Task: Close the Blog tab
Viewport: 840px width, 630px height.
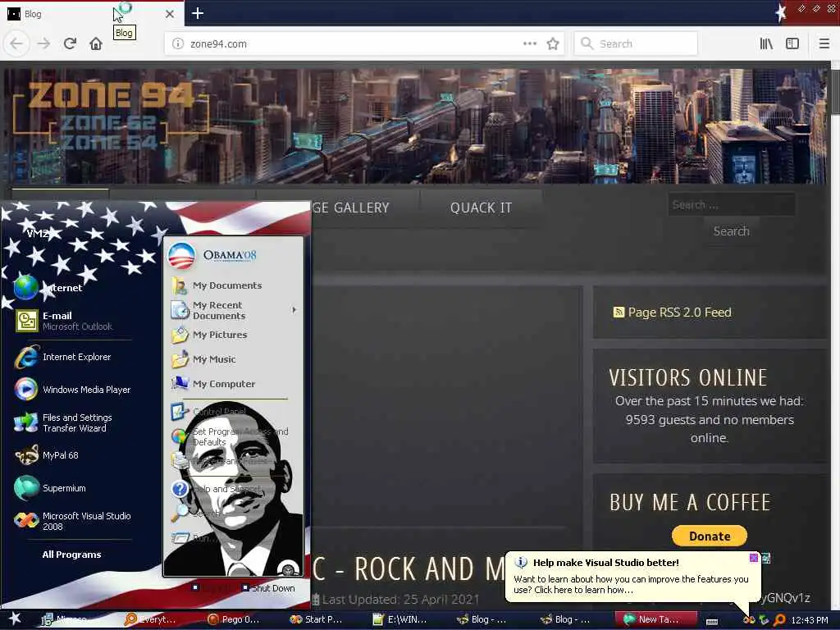Action: [x=169, y=14]
